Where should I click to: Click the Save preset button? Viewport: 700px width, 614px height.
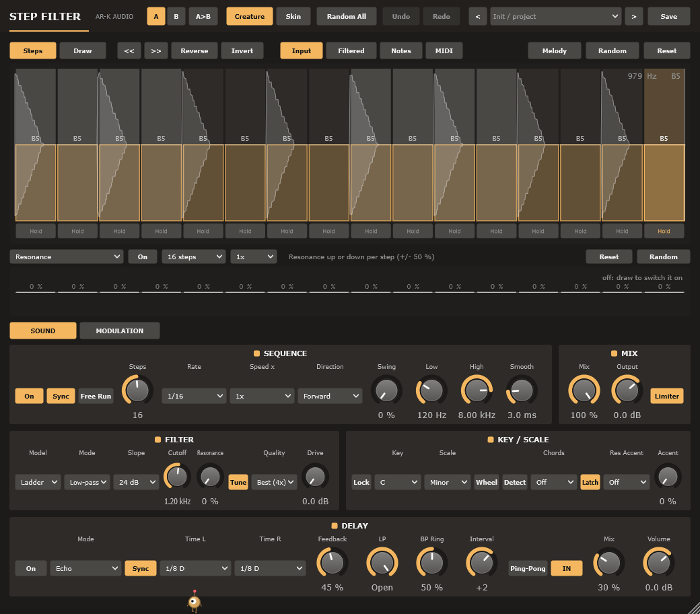669,17
